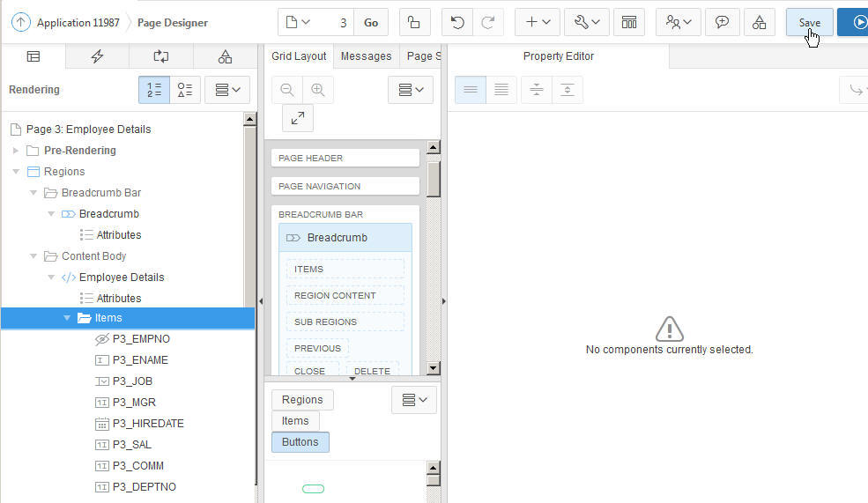Image resolution: width=868 pixels, height=503 pixels.
Task: Click the page lock icon
Action: tap(413, 22)
